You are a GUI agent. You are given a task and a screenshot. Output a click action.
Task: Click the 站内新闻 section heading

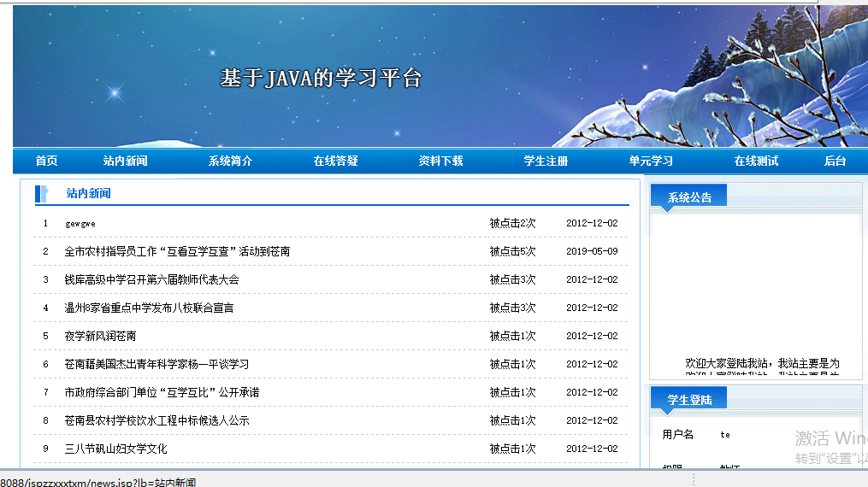coord(89,193)
